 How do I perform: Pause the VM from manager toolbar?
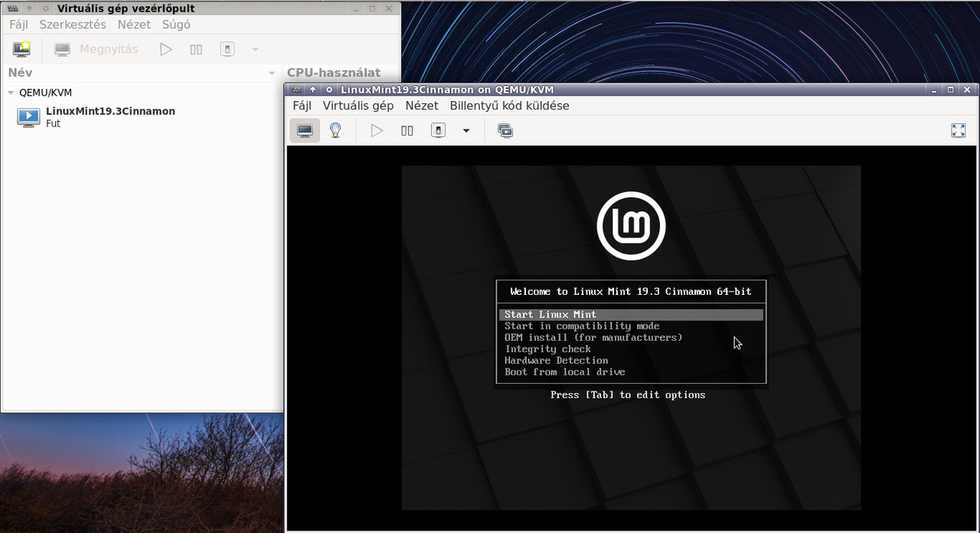[196, 49]
